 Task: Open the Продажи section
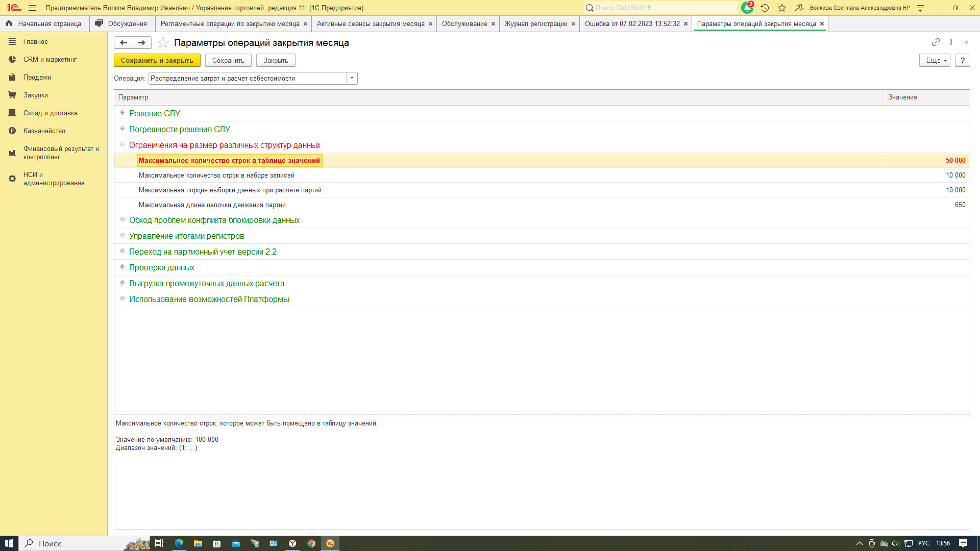click(37, 77)
